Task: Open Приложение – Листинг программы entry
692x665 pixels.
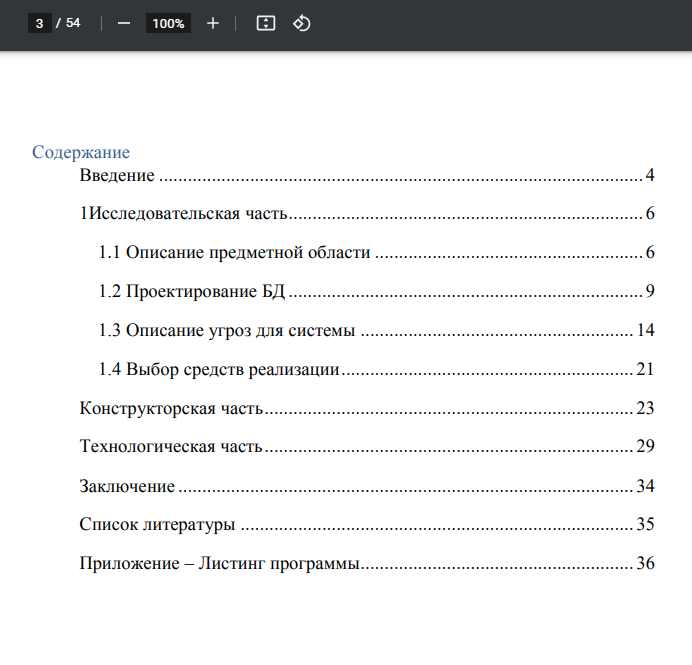Action: tap(367, 564)
